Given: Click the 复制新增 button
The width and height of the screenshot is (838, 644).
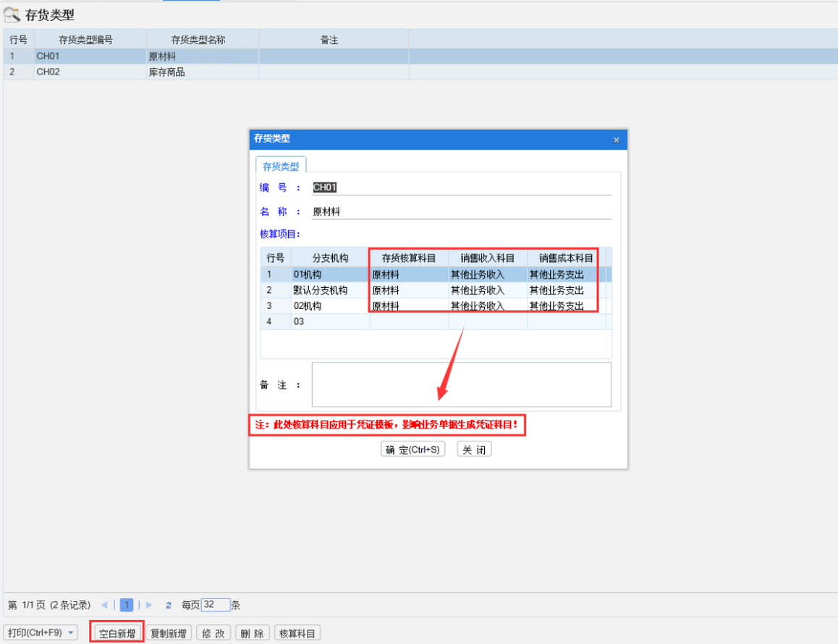Looking at the screenshot, I should 168,633.
